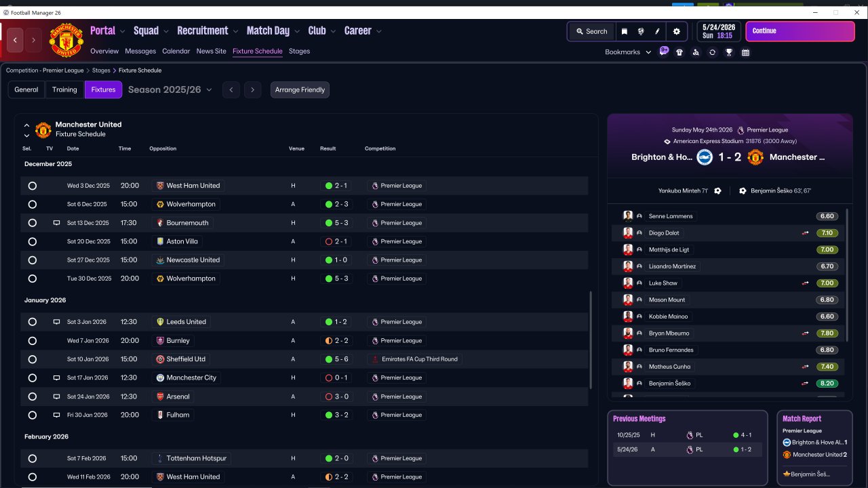Click the Manchester United crest beside Fixture Schedule title
Viewport: 868px width, 488px height.
tap(43, 129)
